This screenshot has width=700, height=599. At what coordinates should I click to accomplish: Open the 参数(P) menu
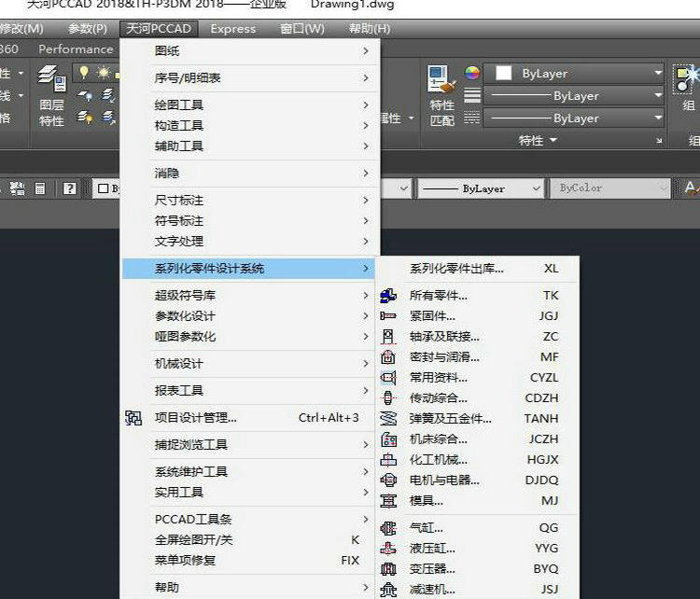click(x=87, y=29)
